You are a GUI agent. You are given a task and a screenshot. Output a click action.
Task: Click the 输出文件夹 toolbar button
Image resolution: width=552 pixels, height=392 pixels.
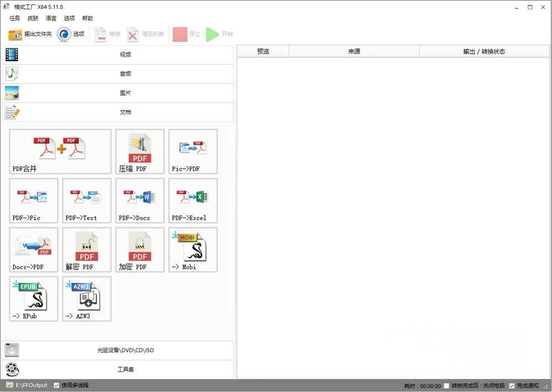[x=30, y=34]
